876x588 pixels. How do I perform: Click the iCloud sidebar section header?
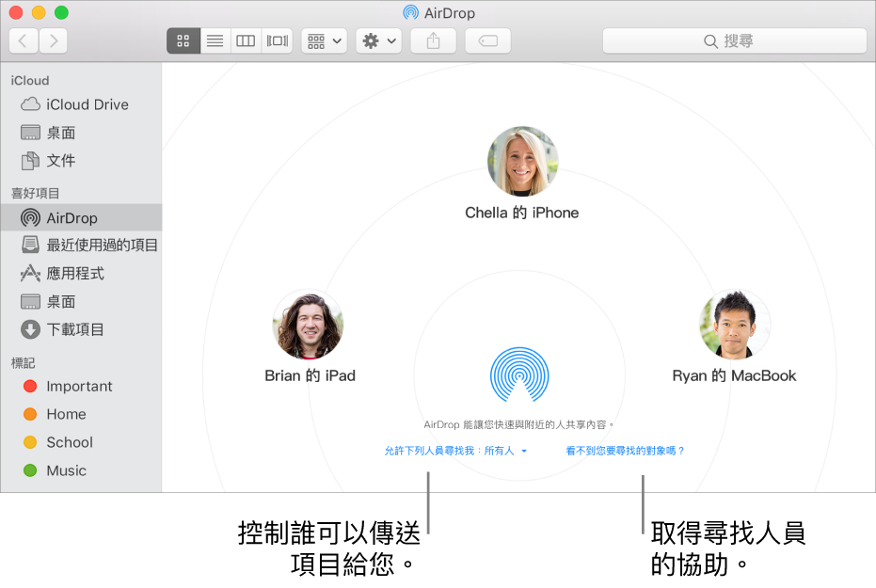30,80
